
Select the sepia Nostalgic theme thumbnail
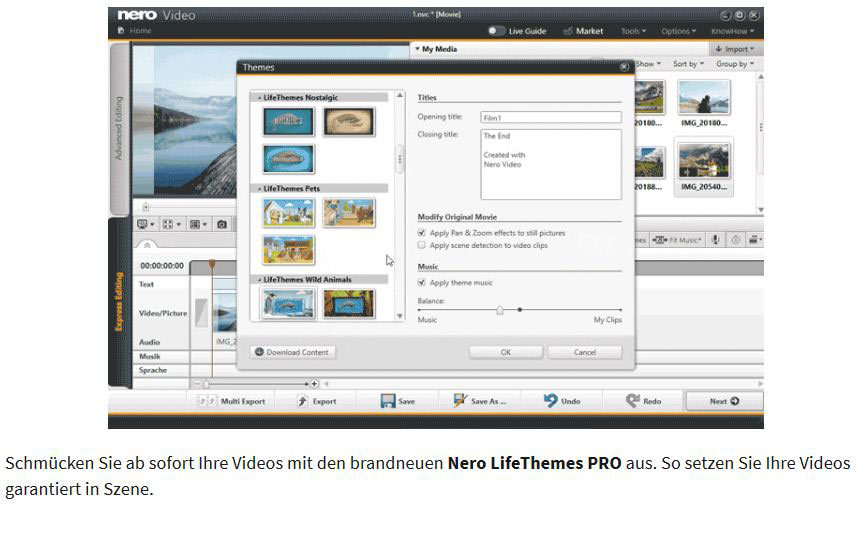click(349, 122)
